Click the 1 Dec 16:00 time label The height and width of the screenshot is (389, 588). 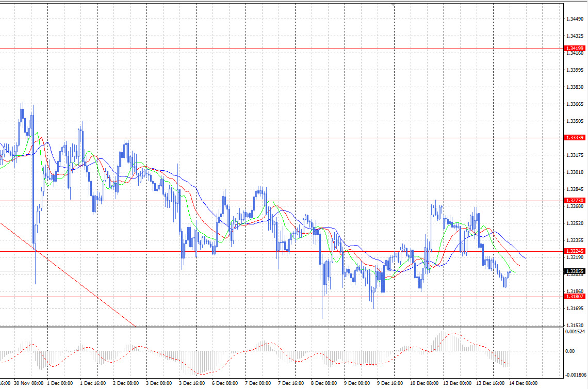coord(93,383)
